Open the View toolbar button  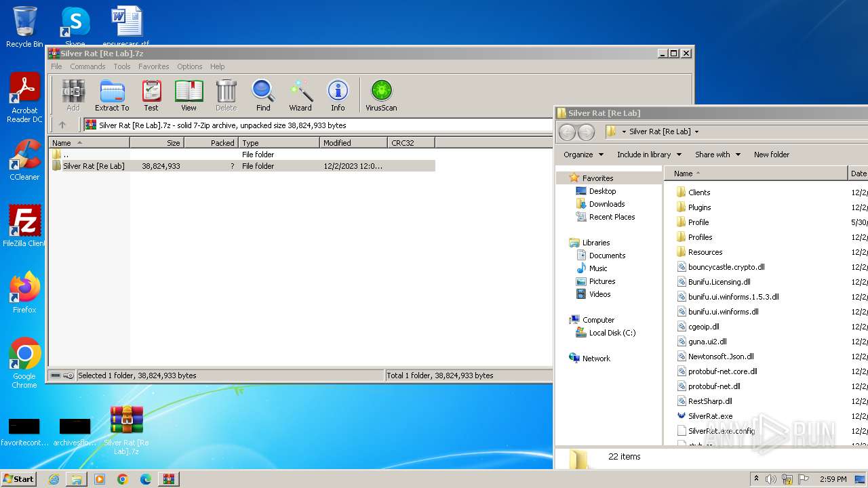(189, 96)
